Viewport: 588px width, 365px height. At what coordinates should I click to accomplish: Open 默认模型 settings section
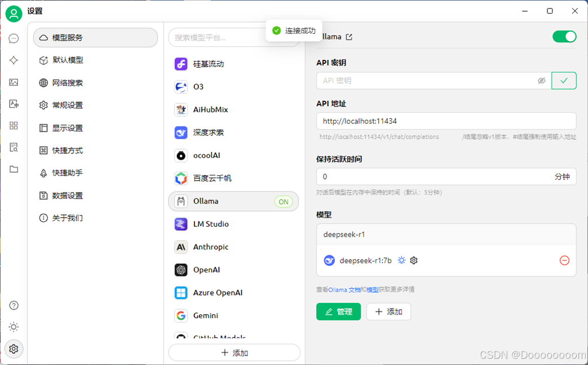click(96, 60)
